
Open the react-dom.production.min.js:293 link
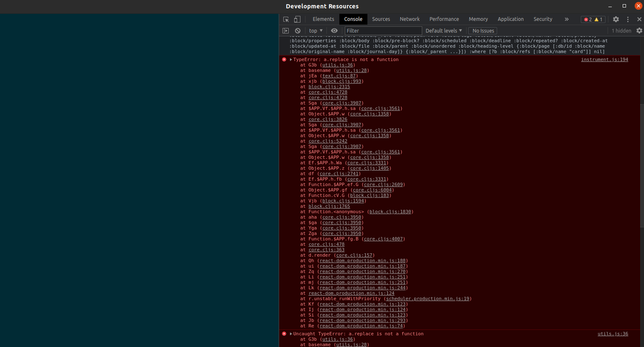(362, 321)
